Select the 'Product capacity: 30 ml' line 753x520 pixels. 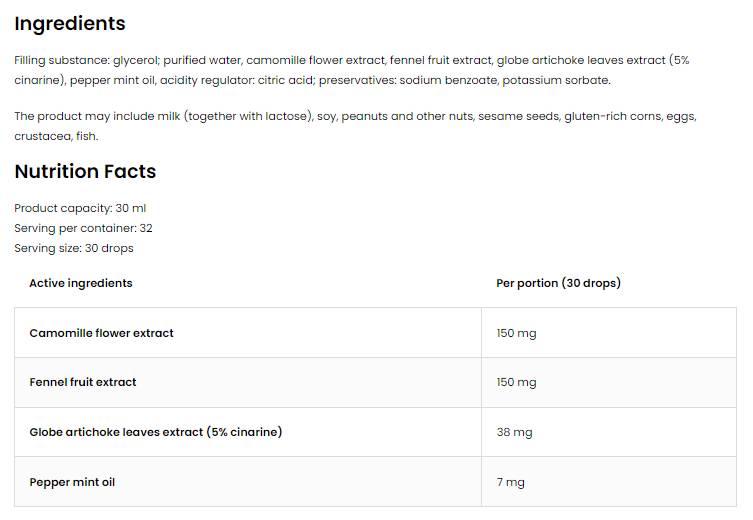tap(80, 208)
